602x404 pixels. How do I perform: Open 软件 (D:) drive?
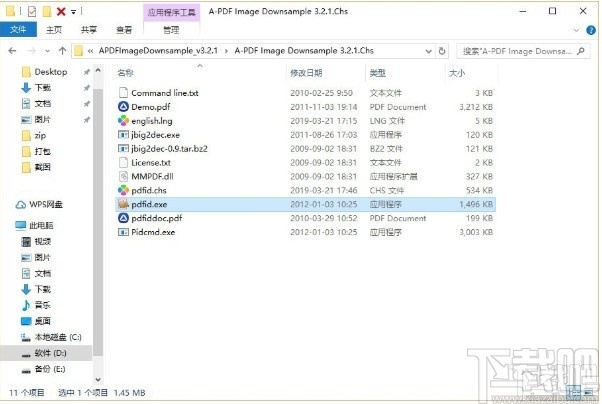click(44, 353)
